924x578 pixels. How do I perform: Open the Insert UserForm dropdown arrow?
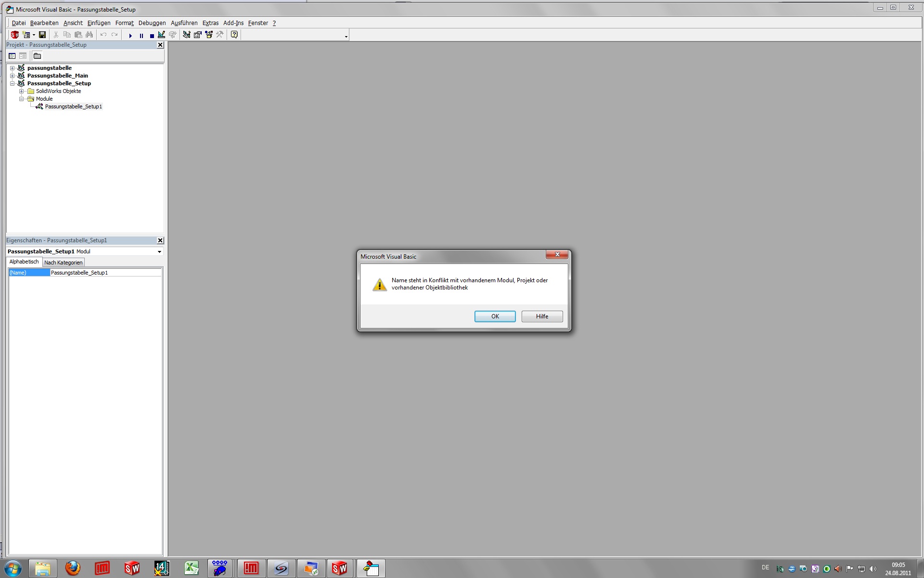pyautogui.click(x=34, y=35)
